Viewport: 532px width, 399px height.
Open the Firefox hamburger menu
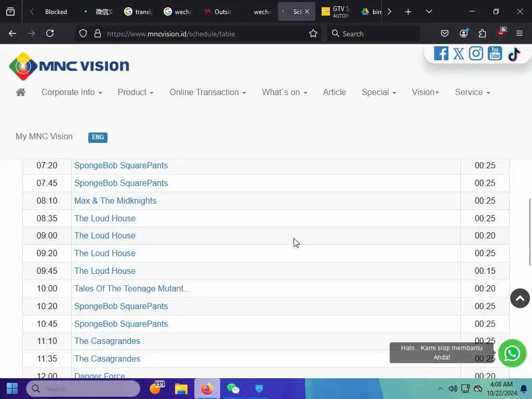tap(520, 33)
